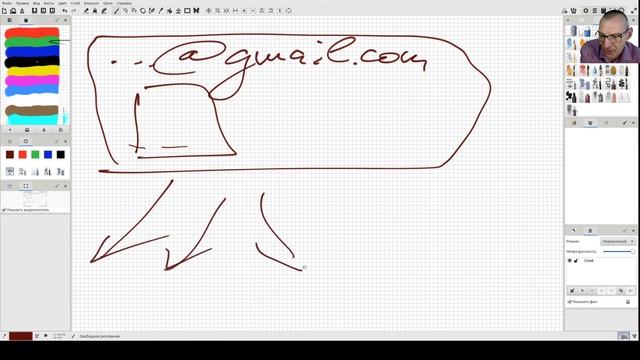
Task: Open the Файл menu
Action: 7,3
